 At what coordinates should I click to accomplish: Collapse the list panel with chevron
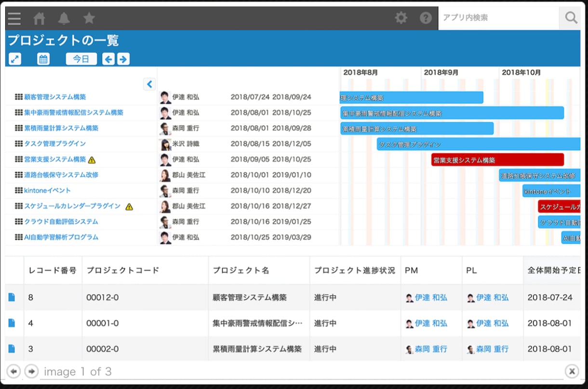pyautogui.click(x=149, y=84)
